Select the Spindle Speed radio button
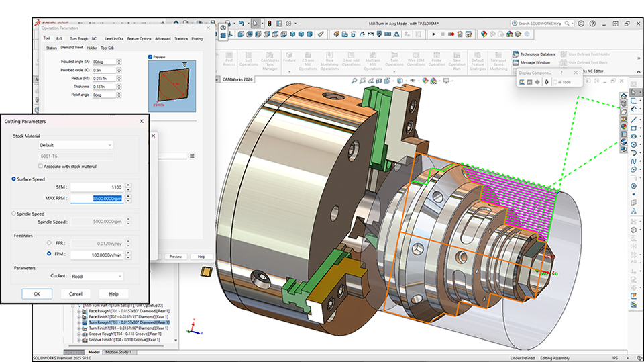The height and width of the screenshot is (362, 644). [15, 214]
